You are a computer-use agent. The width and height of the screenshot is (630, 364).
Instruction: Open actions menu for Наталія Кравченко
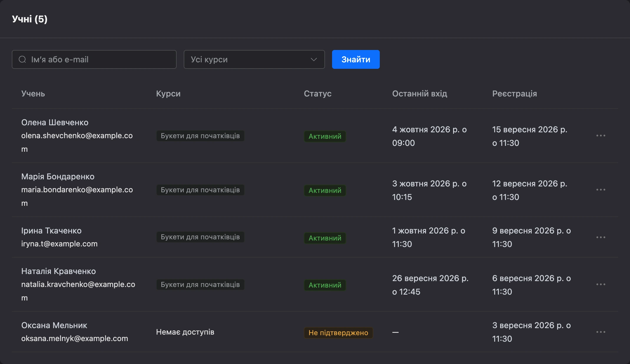click(601, 284)
